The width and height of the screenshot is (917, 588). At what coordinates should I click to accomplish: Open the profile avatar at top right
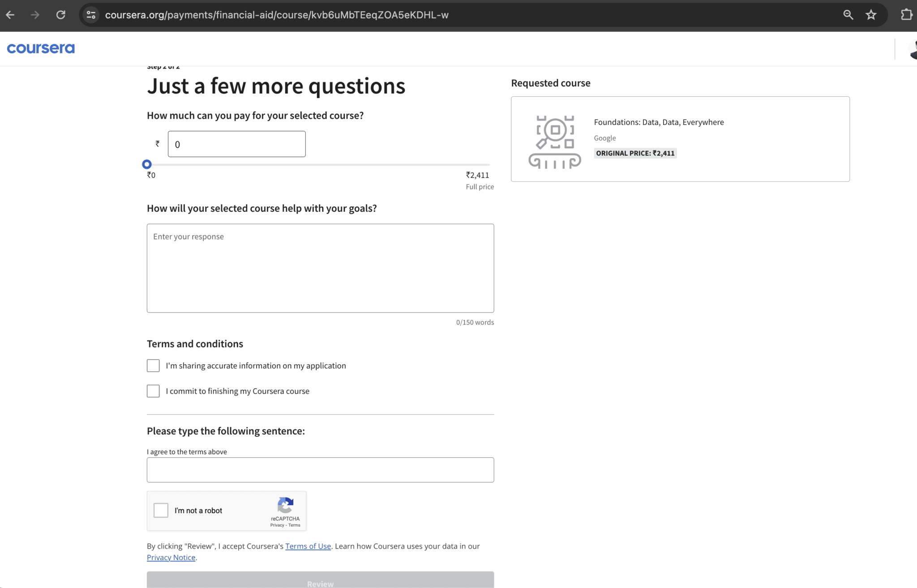point(913,49)
